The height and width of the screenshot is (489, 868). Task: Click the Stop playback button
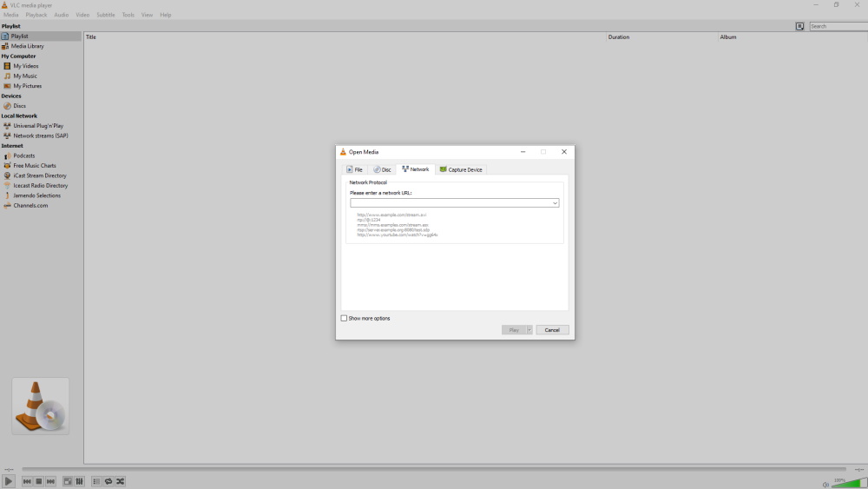[39, 481]
